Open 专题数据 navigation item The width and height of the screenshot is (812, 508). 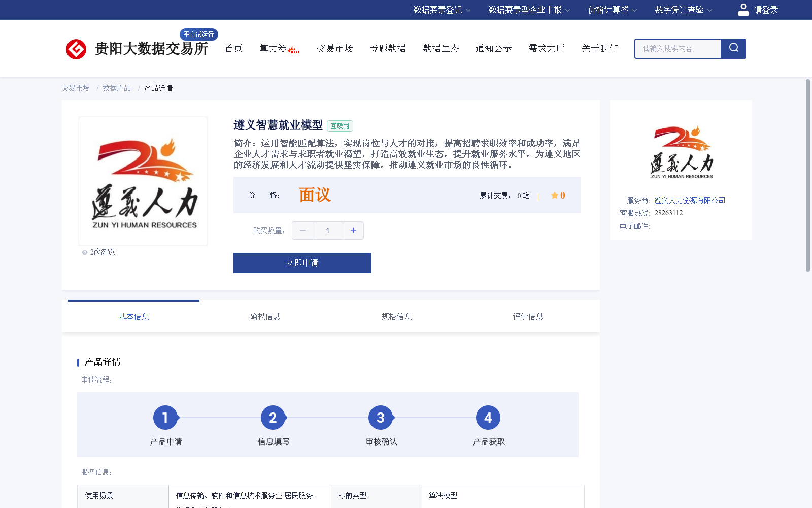click(x=388, y=49)
